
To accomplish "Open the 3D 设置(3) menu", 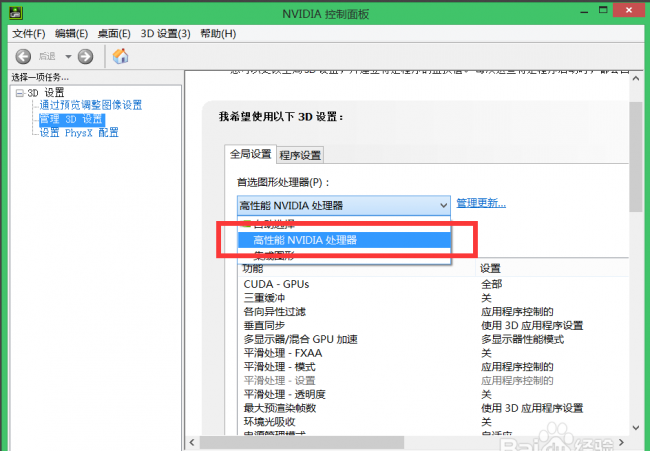I will tap(165, 34).
